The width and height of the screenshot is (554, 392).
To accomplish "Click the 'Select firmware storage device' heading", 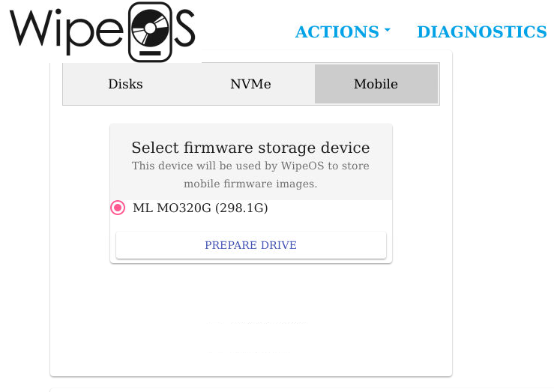I will (251, 148).
